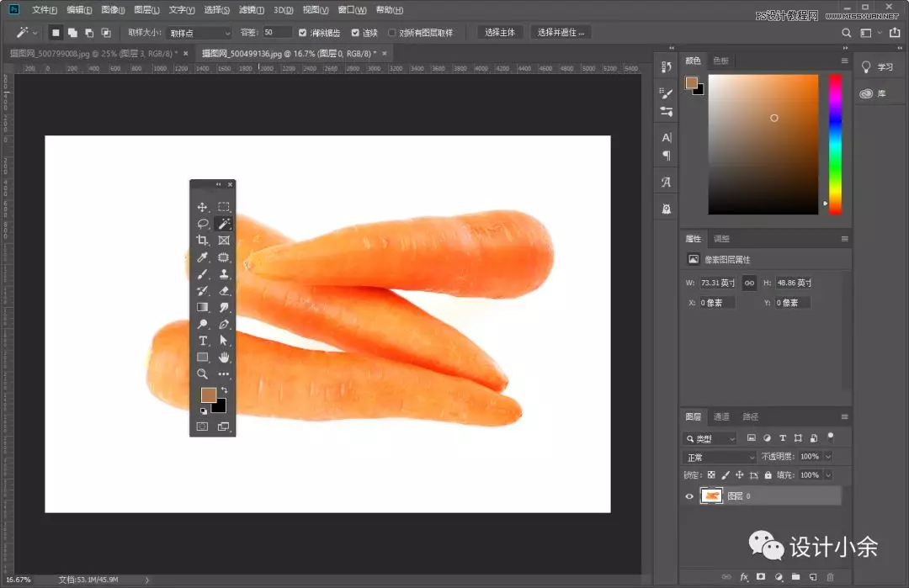Select the Magic Wand tool in toolbox

[x=224, y=224]
